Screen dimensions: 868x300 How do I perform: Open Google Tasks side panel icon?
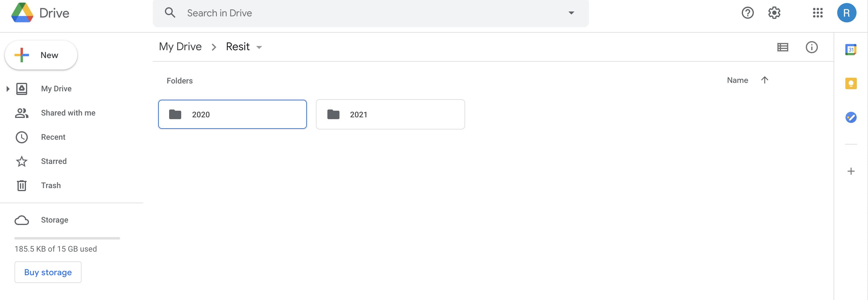851,117
